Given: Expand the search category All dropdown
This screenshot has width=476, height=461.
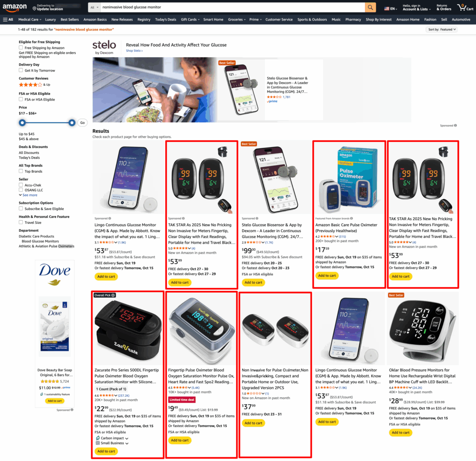Looking at the screenshot, I should point(94,7).
